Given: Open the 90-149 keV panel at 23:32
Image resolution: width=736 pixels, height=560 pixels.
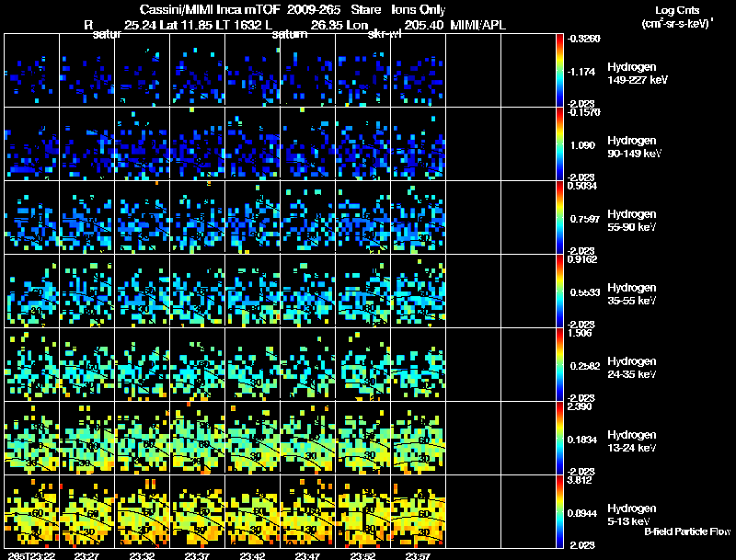Looking at the screenshot, I should pyautogui.click(x=143, y=144).
